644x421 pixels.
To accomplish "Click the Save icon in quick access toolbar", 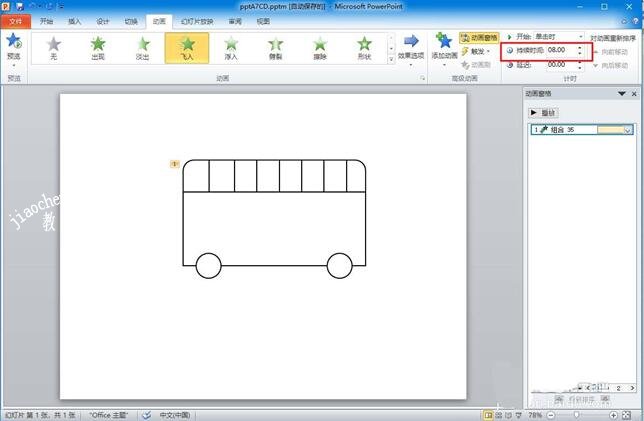I will click(x=20, y=6).
